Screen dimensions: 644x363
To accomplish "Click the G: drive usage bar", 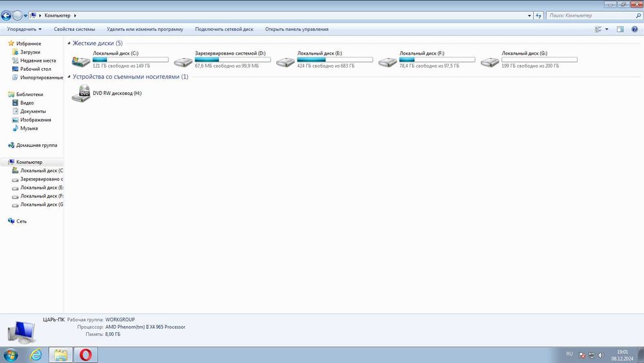I will point(539,59).
